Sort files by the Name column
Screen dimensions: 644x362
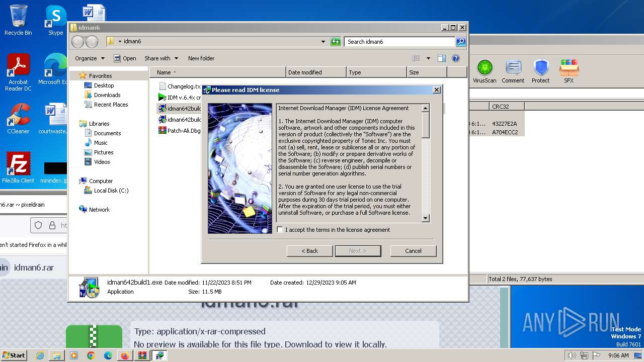[x=218, y=72]
